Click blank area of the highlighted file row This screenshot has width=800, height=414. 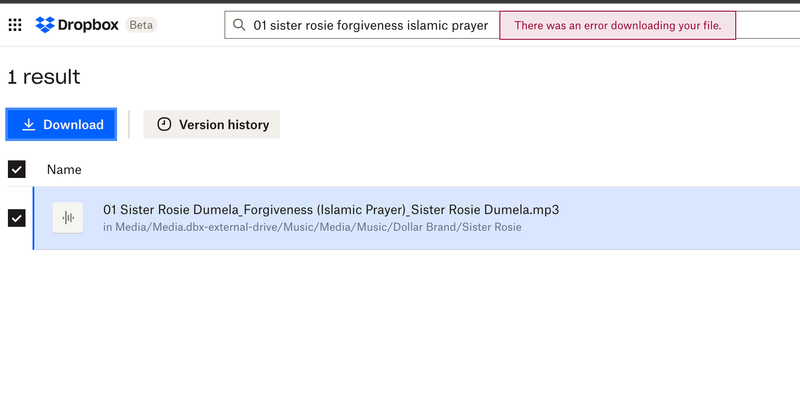(x=680, y=218)
